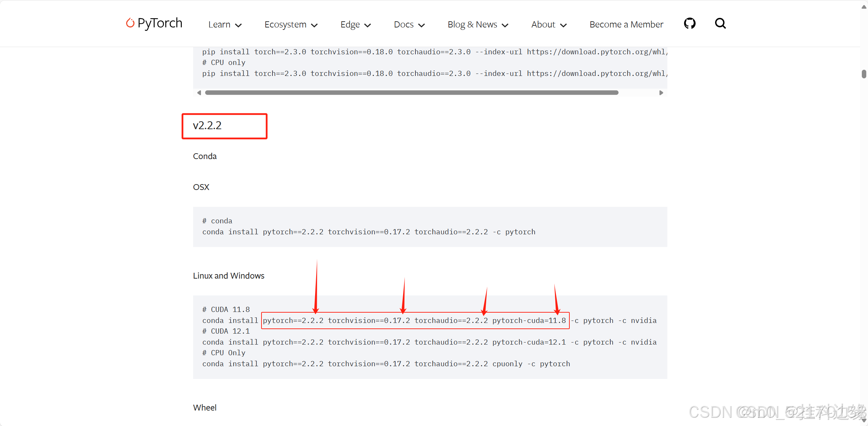Click the vertical page scrollbar thumb
This screenshot has height=426, width=868.
pos(864,74)
